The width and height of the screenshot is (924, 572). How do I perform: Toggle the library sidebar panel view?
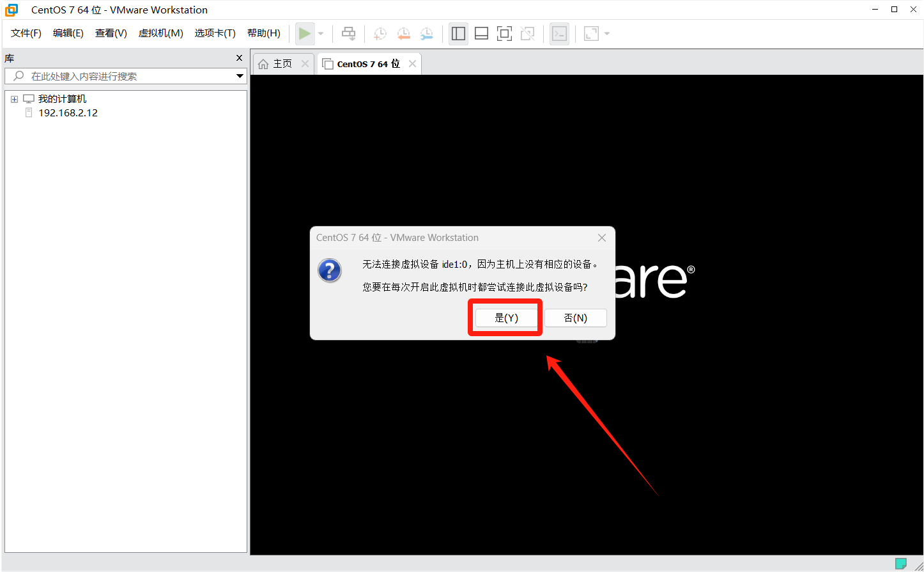(x=458, y=34)
